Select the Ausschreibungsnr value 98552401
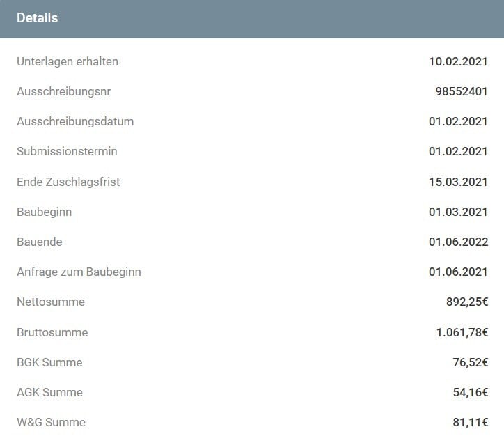 462,91
